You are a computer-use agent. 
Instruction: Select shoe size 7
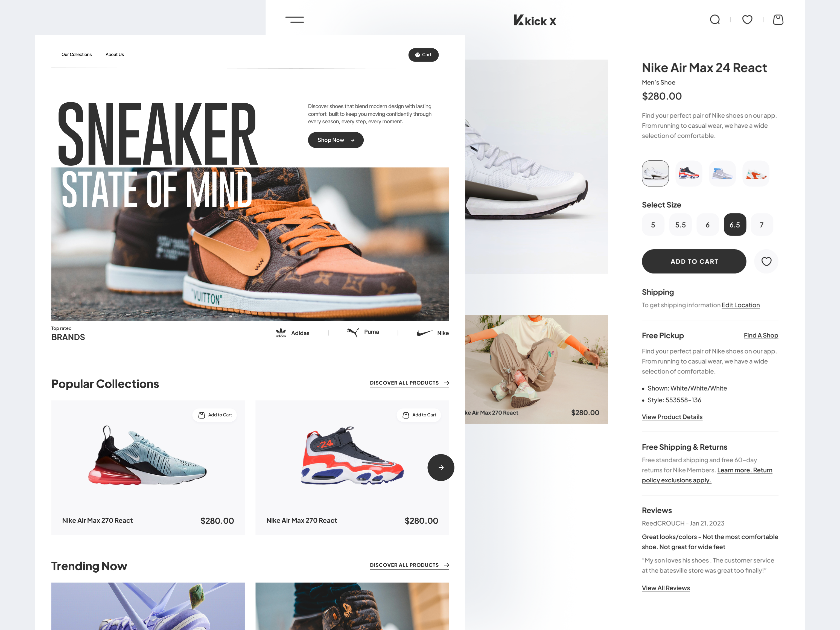762,225
